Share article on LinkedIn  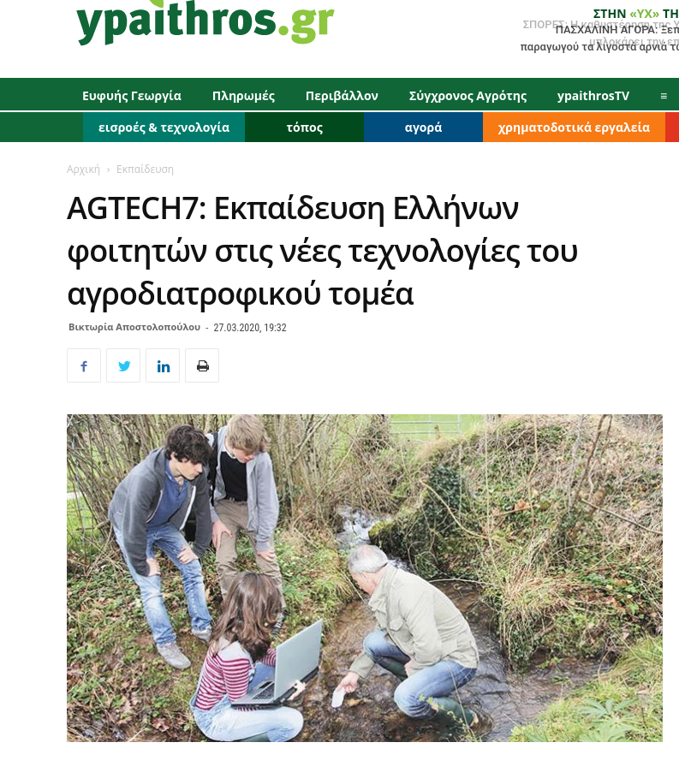click(163, 365)
